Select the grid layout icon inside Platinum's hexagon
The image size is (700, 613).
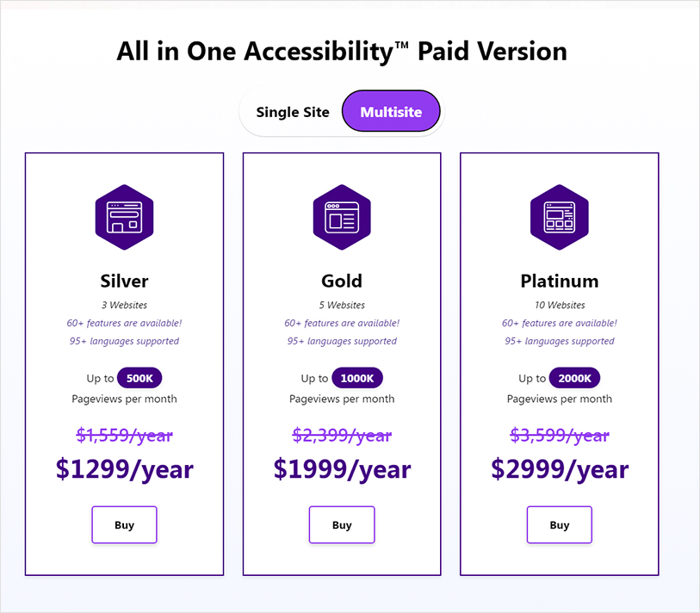tap(560, 217)
